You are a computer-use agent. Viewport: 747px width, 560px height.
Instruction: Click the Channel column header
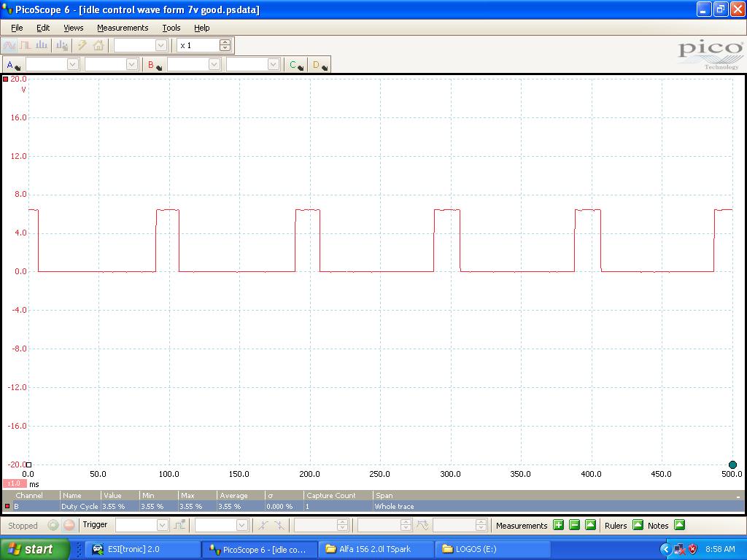pos(31,495)
